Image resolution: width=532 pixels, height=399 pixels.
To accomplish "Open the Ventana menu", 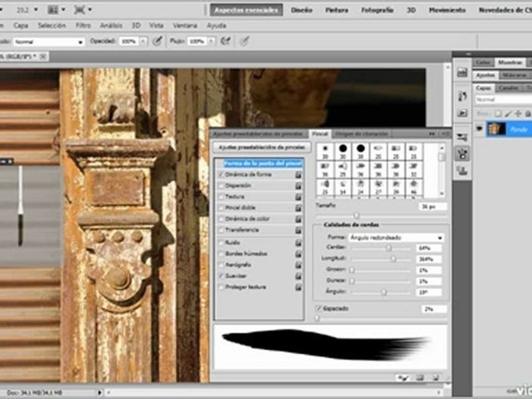I will click(185, 25).
